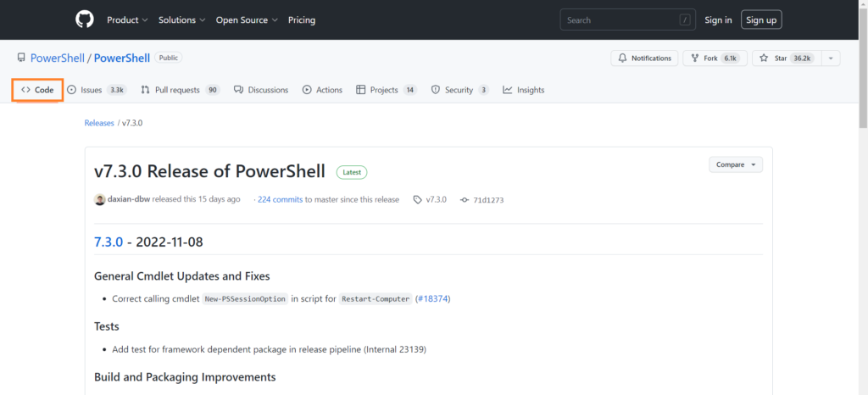Click the Pull requests count badge 90

pos(213,90)
